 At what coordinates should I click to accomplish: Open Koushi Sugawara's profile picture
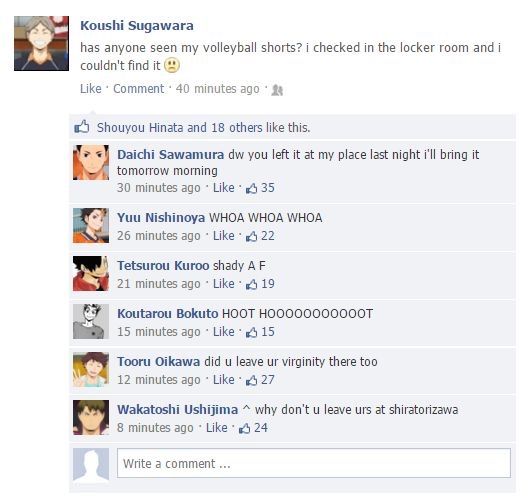pos(41,43)
